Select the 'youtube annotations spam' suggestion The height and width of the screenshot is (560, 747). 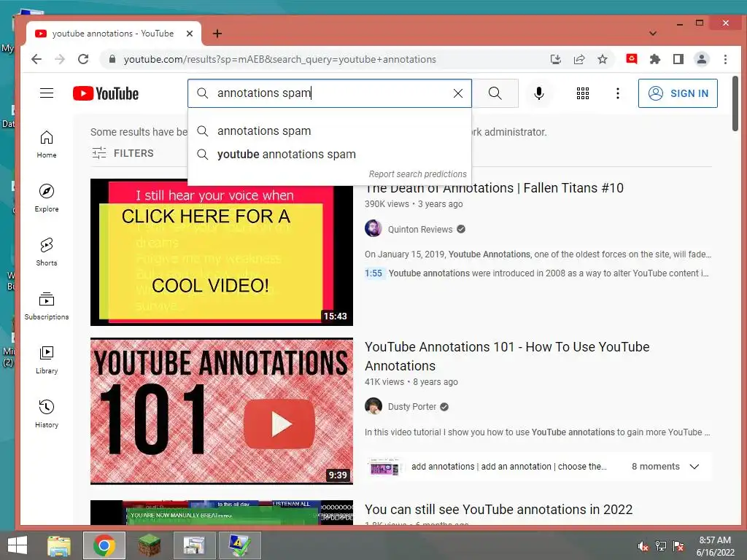330,155
